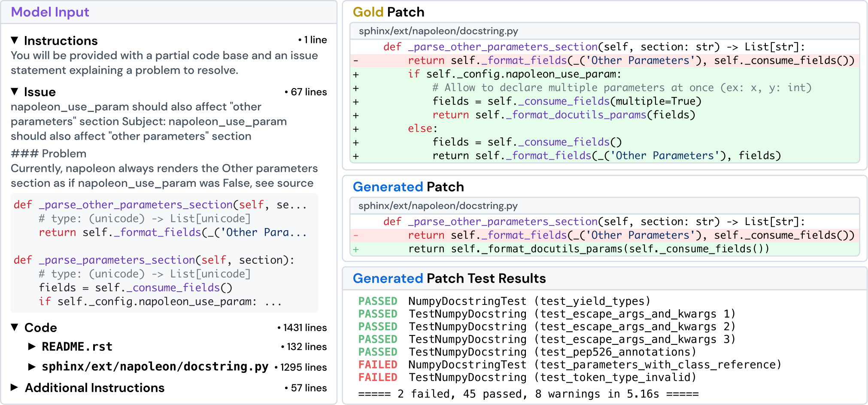Click the '1431 lines' count label

click(302, 328)
